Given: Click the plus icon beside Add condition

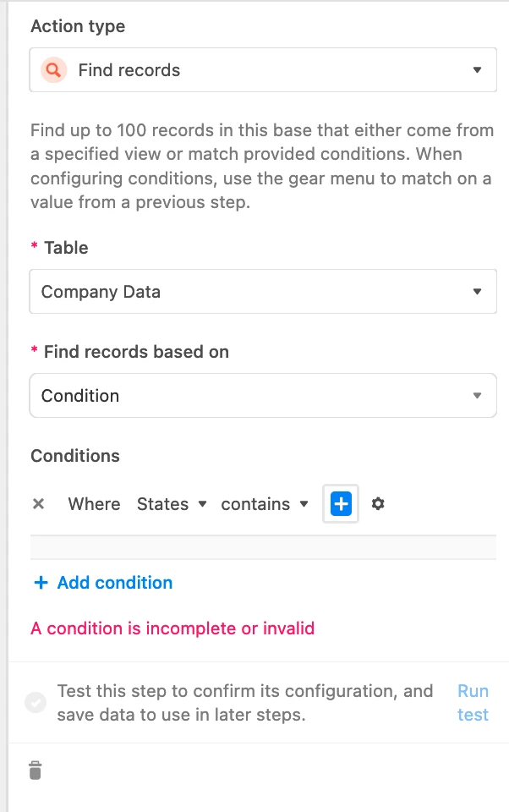Looking at the screenshot, I should click(x=41, y=583).
